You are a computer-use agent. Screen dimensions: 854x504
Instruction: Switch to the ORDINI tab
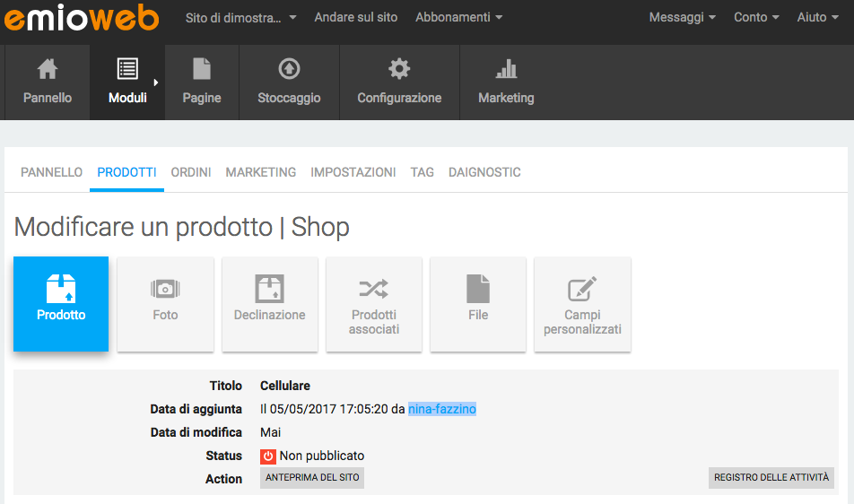pos(191,172)
